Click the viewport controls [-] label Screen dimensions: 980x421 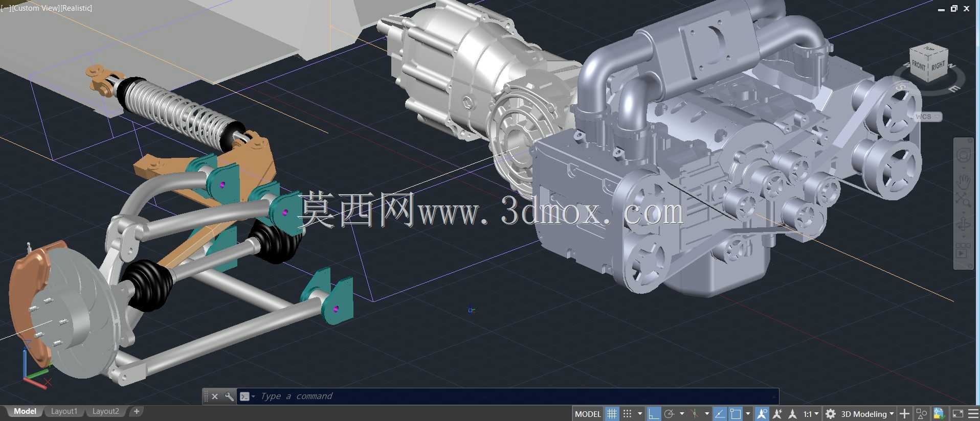6,8
